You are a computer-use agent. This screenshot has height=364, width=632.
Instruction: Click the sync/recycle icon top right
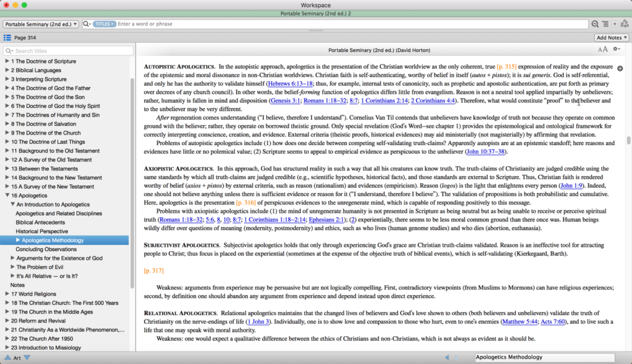click(625, 23)
